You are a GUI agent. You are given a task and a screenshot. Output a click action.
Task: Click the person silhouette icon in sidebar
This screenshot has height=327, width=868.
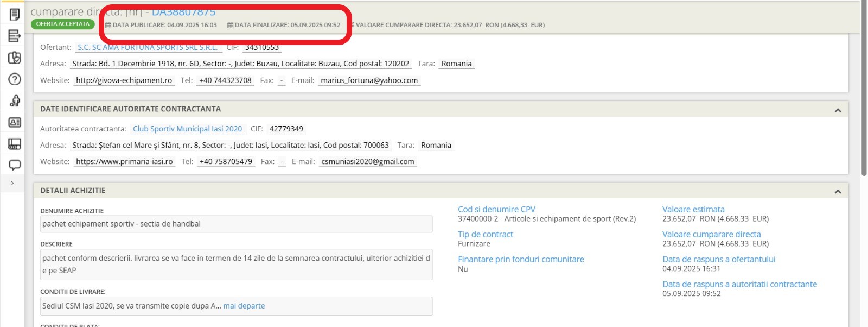pyautogui.click(x=15, y=100)
